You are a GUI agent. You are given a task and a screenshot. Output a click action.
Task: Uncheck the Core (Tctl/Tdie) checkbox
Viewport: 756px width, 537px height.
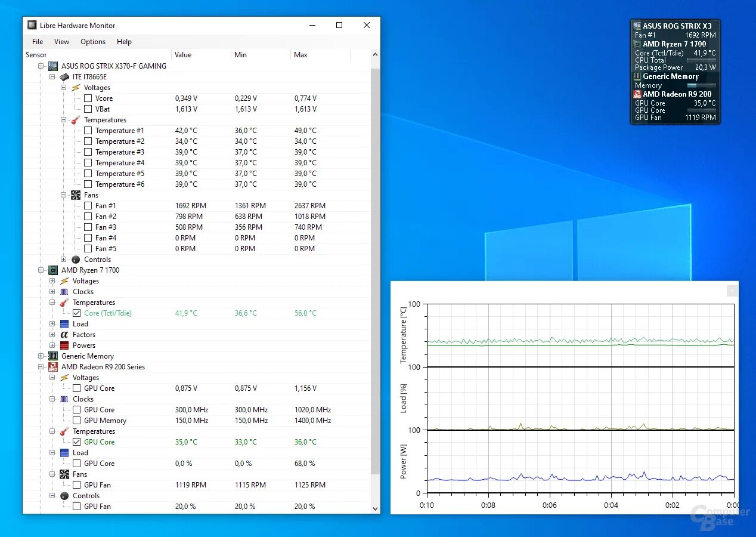[76, 313]
